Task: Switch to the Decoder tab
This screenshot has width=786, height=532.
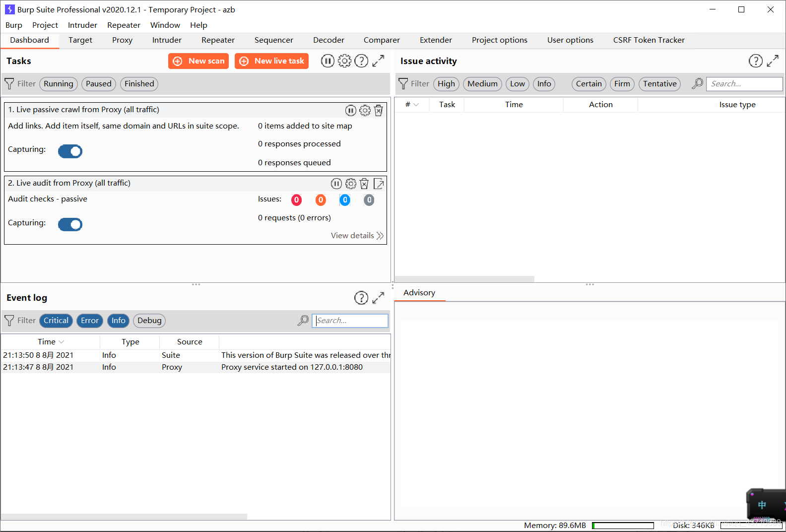Action: point(328,40)
